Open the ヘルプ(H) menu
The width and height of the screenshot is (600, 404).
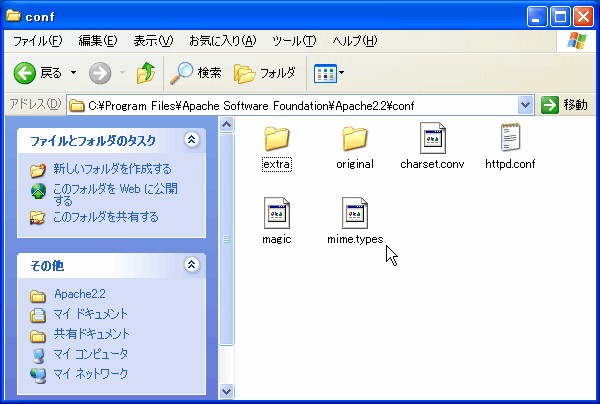(355, 41)
